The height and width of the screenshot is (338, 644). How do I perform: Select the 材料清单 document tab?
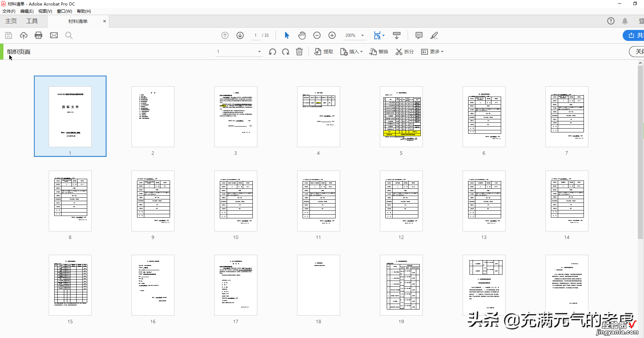click(78, 21)
